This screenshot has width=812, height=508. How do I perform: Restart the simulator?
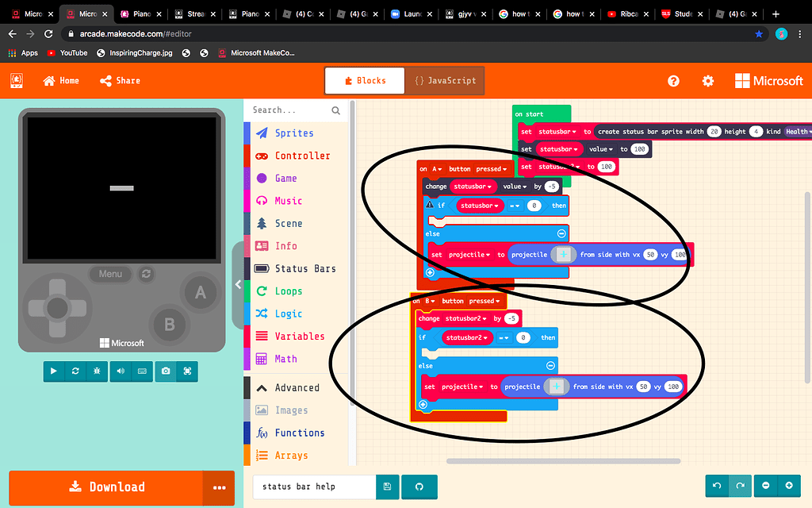point(75,371)
